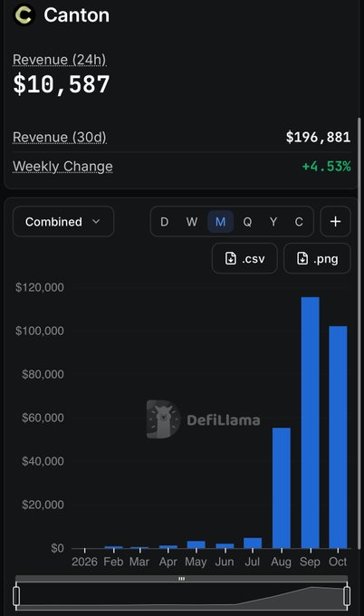Click the $10,587 revenue figure
Image resolution: width=364 pixels, height=616 pixels.
62,84
